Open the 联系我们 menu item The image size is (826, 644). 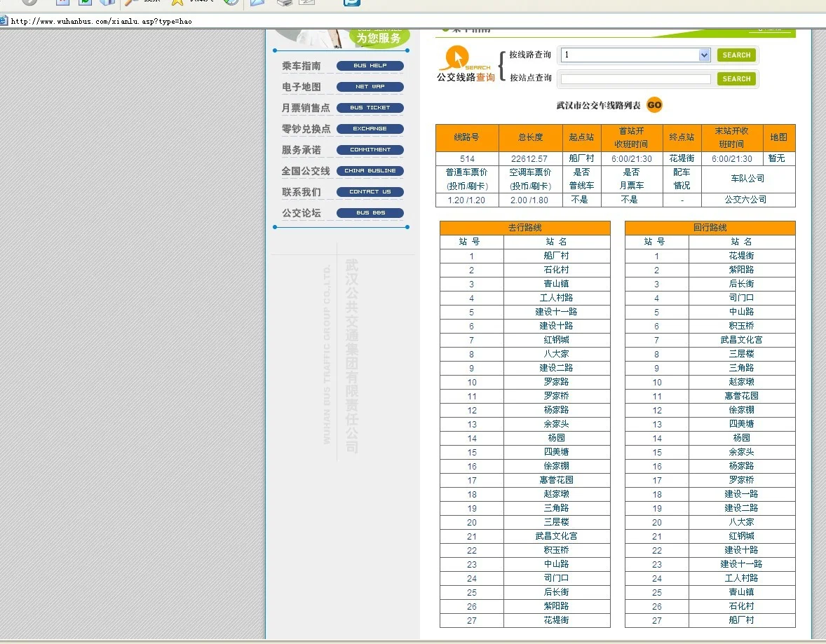pyautogui.click(x=302, y=192)
